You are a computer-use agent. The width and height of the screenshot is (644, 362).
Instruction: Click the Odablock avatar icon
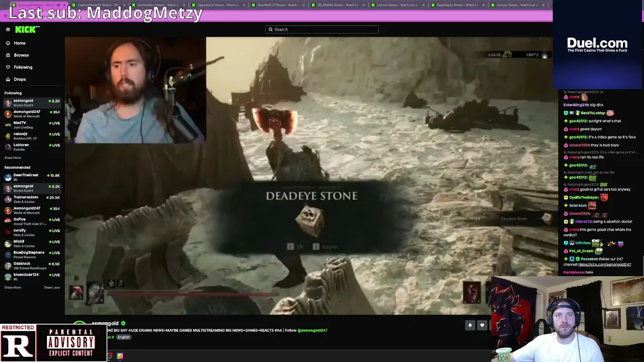[8, 266]
